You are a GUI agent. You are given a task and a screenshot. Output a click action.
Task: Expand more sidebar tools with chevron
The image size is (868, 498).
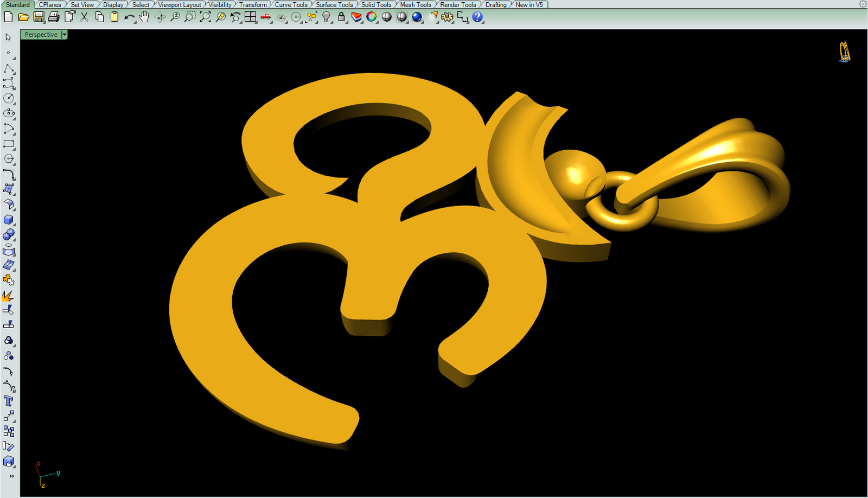pos(11,476)
